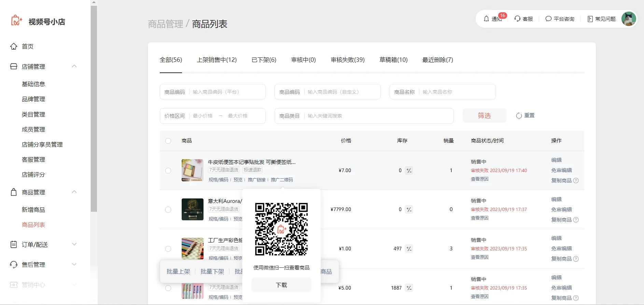Open 牛皮纸便签本 product thumbnail
This screenshot has height=305, width=644.
(x=193, y=170)
